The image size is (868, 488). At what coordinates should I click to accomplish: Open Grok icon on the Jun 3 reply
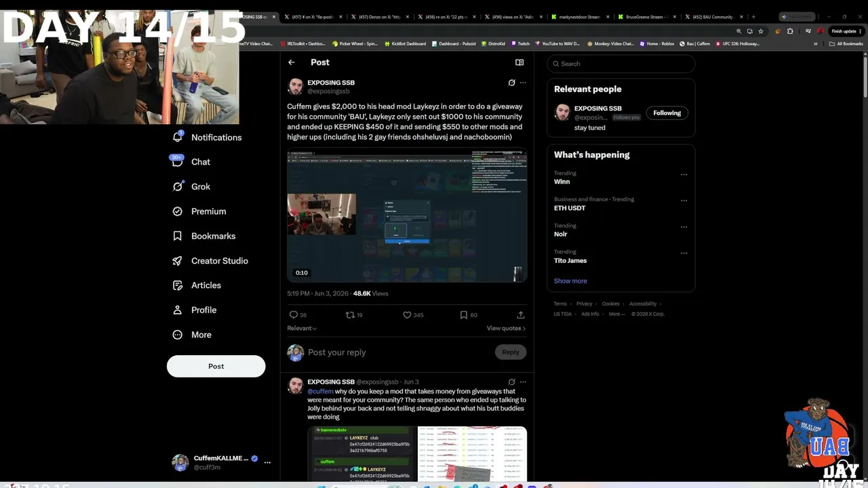tap(512, 382)
